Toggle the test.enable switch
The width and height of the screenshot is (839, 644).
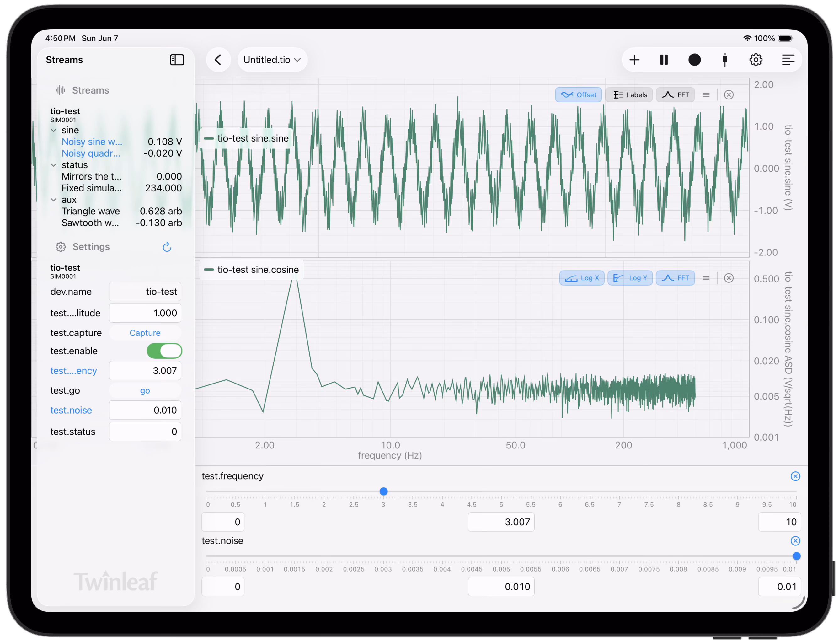(164, 351)
